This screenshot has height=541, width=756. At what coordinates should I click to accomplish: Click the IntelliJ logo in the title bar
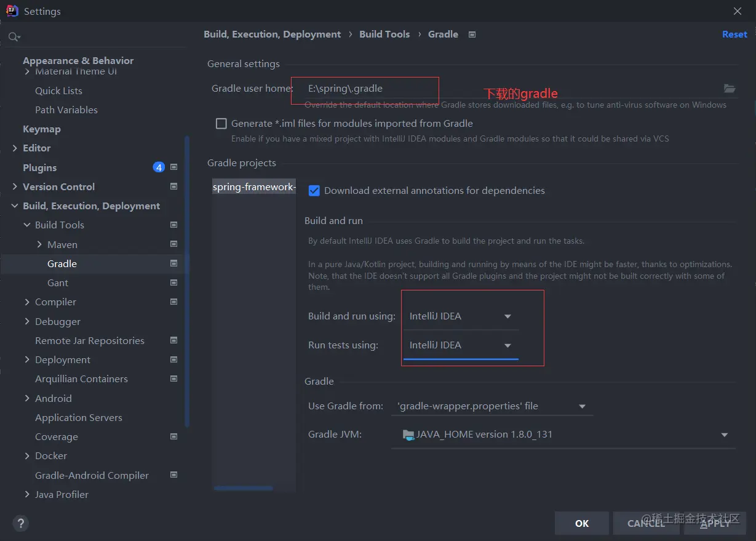(x=12, y=10)
